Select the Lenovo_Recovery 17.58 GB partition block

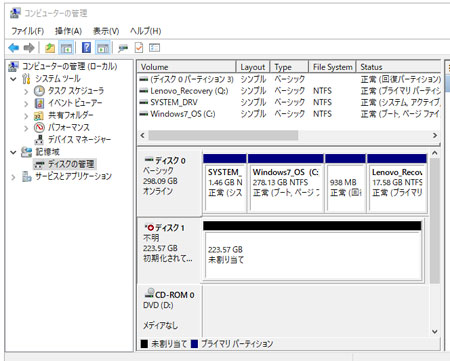point(397,183)
